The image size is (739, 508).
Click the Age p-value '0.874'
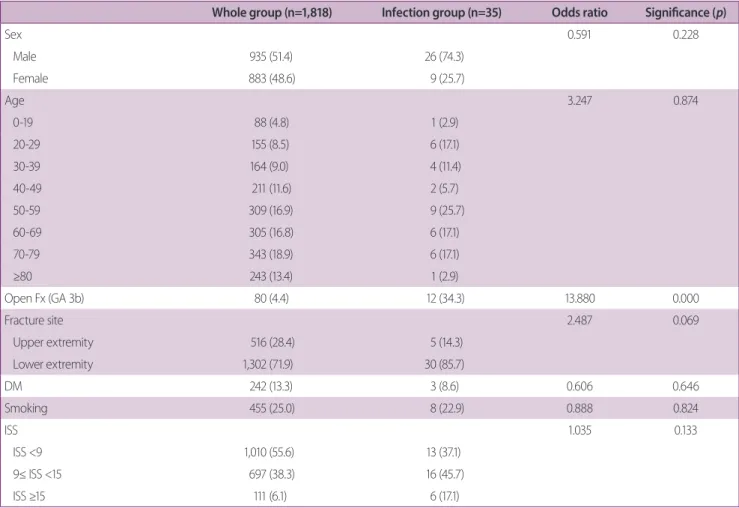(686, 100)
